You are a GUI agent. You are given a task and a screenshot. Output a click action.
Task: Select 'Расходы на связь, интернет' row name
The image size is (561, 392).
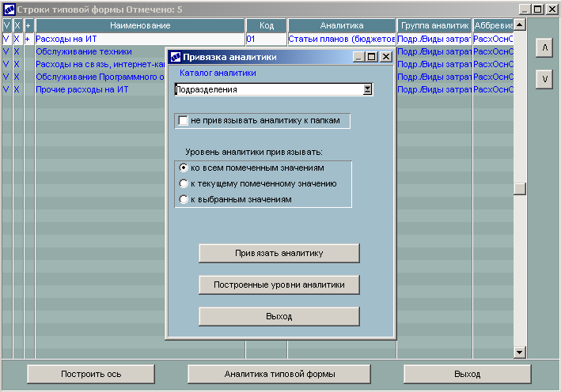100,64
